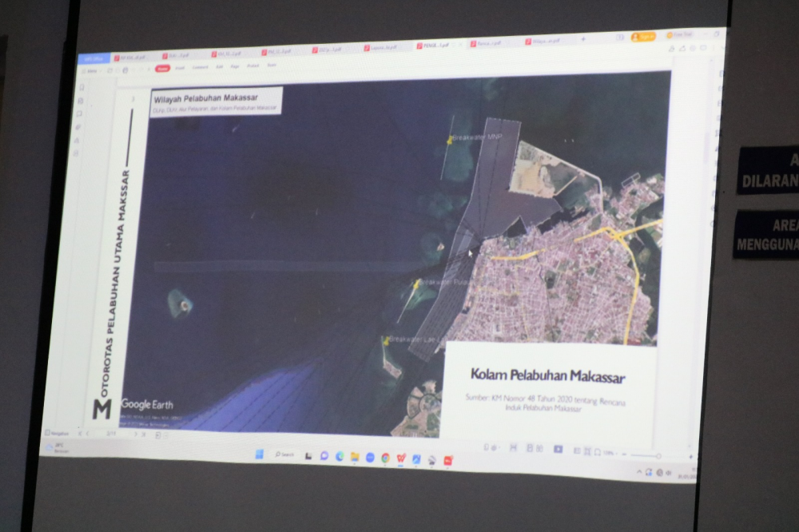Start slideshow with the play icon
Viewport: 799px width, 532px height.
pos(559,449)
